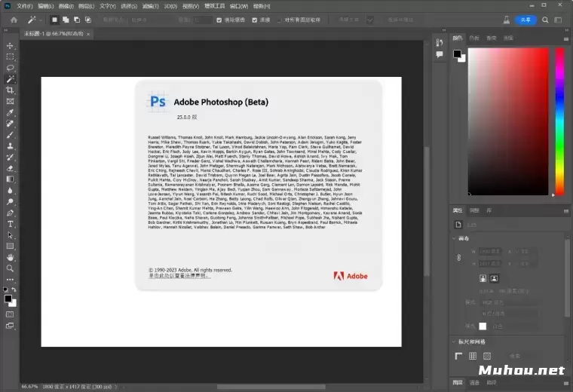Select the Horizontal Type tool
The image size is (573, 392).
click(x=10, y=224)
